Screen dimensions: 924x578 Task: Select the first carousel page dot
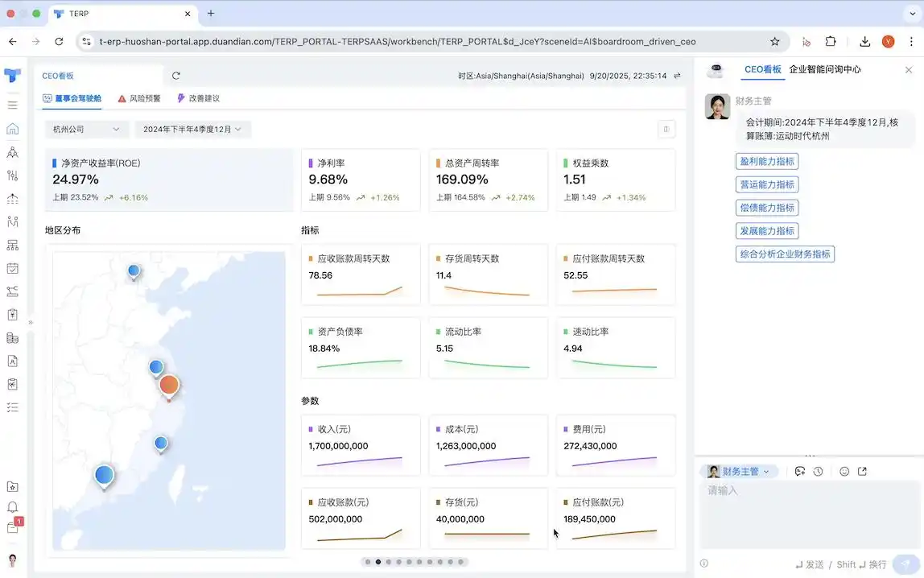pyautogui.click(x=368, y=562)
